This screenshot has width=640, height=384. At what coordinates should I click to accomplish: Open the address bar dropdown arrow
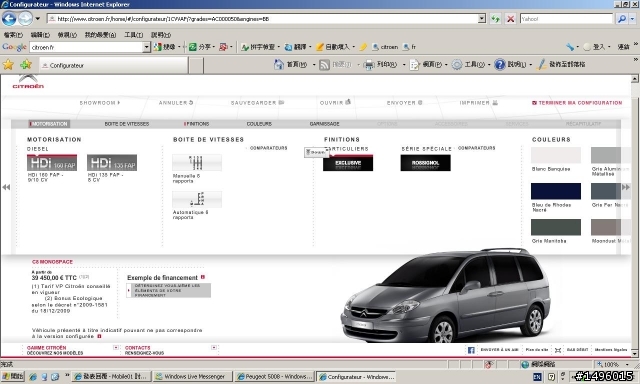pos(482,18)
